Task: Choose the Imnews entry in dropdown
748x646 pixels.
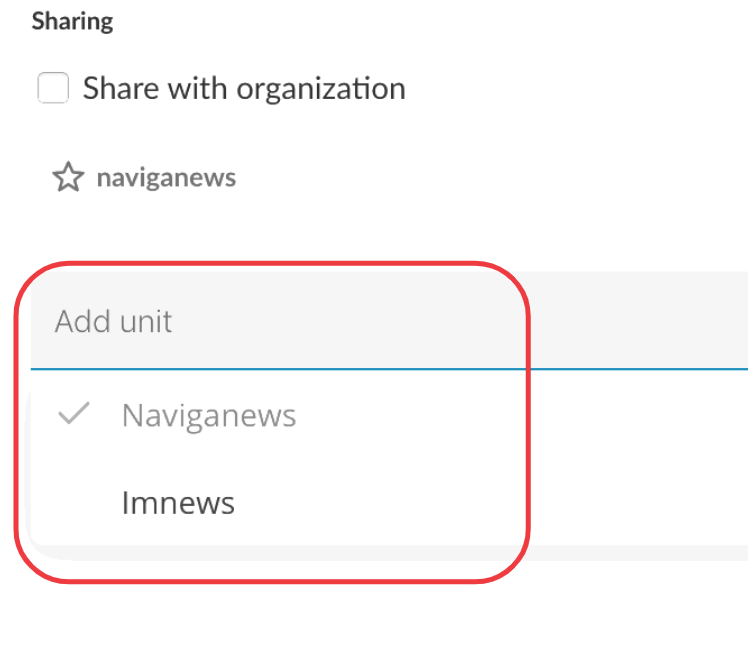Action: (178, 502)
